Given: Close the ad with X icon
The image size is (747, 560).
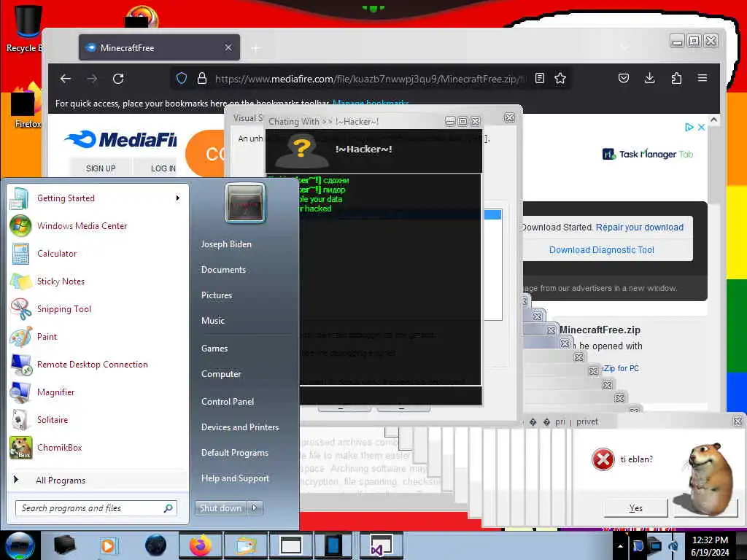Looking at the screenshot, I should click(701, 127).
